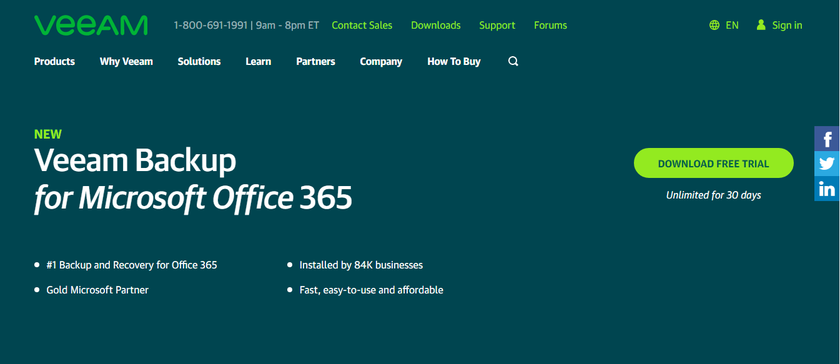Image resolution: width=840 pixels, height=364 pixels.
Task: Open the Forums link
Action: click(550, 25)
